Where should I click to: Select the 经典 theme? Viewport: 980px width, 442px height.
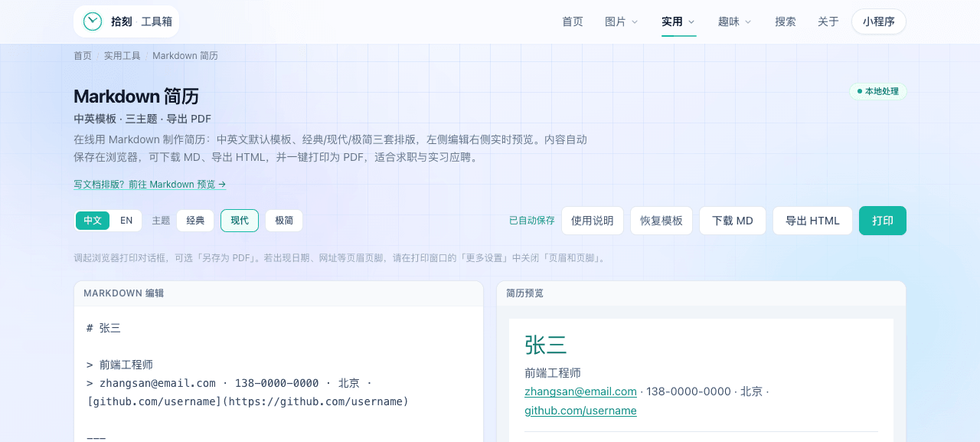click(195, 221)
